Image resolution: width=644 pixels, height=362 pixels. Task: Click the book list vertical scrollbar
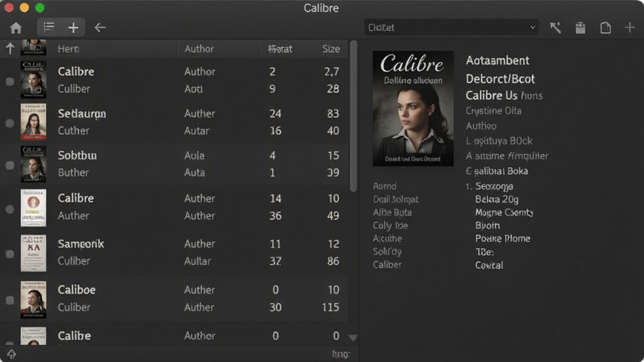(x=353, y=116)
